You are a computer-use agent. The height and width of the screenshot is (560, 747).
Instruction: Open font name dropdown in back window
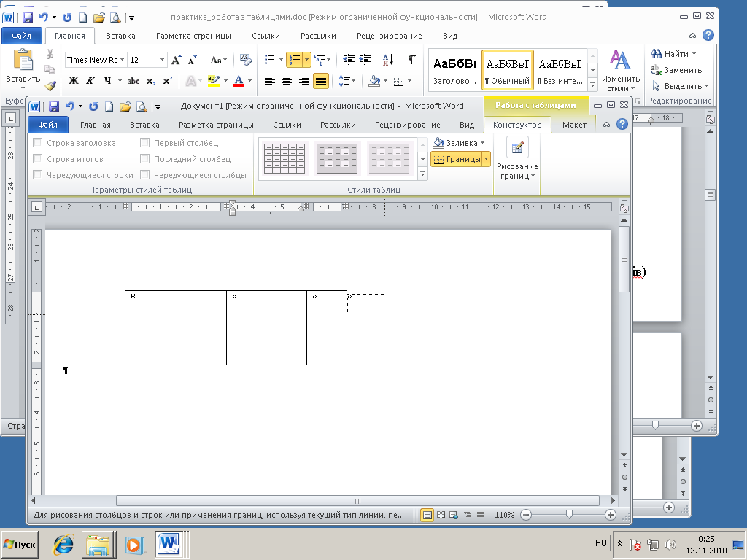(x=122, y=60)
